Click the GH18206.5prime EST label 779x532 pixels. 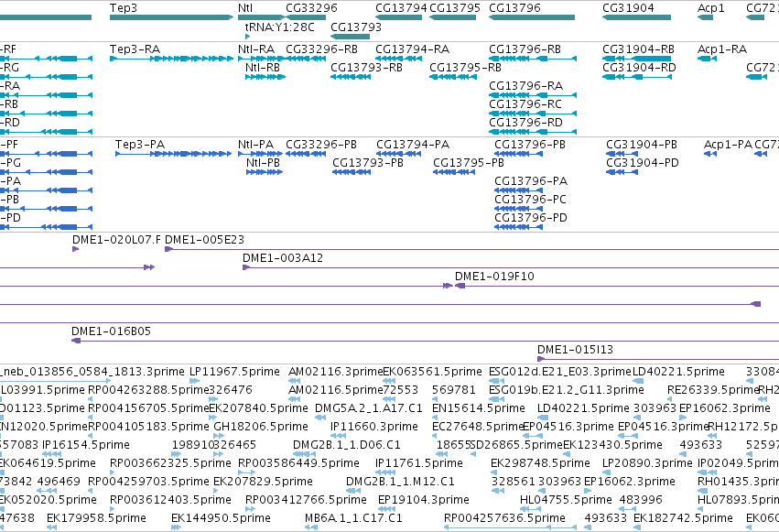pos(261,427)
